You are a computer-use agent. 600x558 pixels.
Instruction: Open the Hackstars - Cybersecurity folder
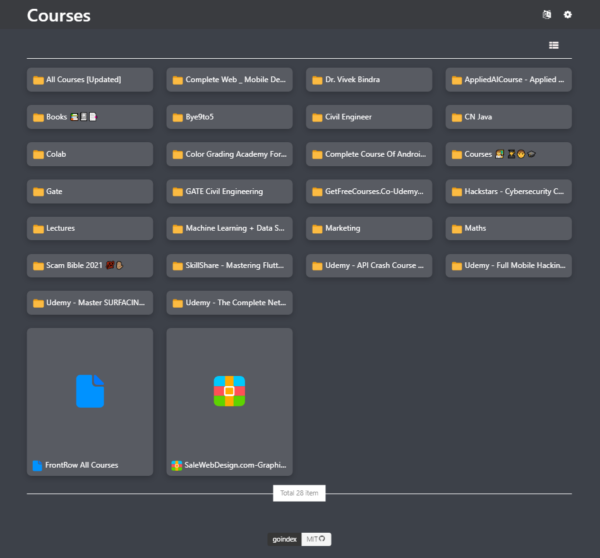pyautogui.click(x=509, y=191)
